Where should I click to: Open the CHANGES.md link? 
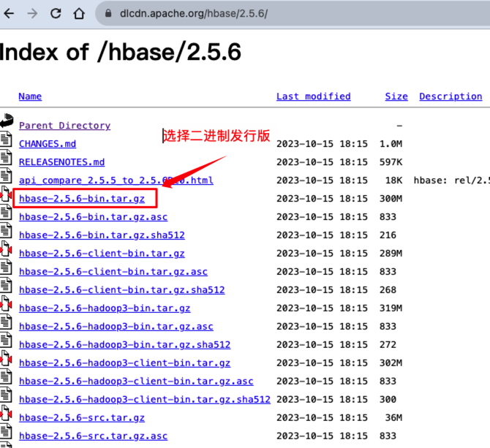click(48, 144)
